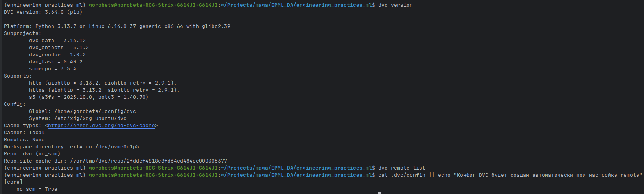Click the Repo.site_cache_dir path line

tap(116, 161)
